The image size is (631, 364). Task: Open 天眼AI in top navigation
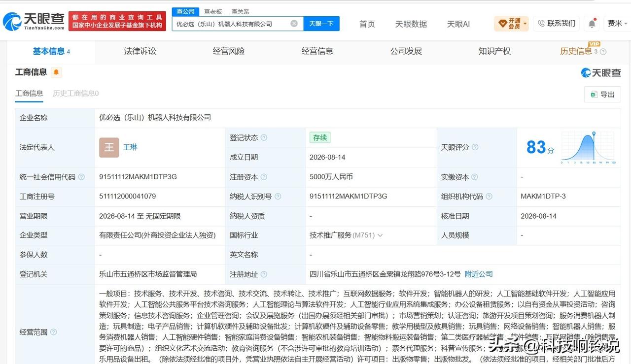458,24
